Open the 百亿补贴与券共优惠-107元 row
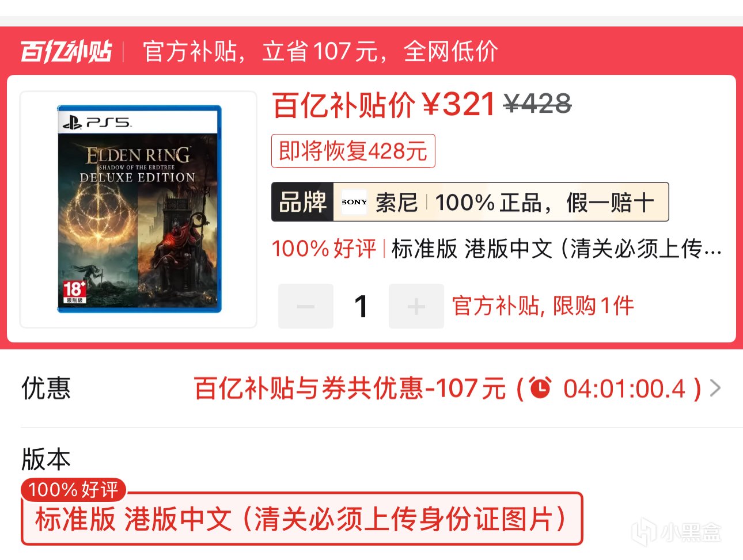 pos(371,388)
